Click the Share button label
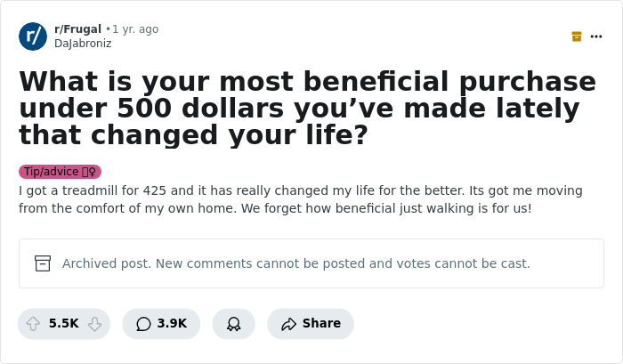 tap(321, 324)
